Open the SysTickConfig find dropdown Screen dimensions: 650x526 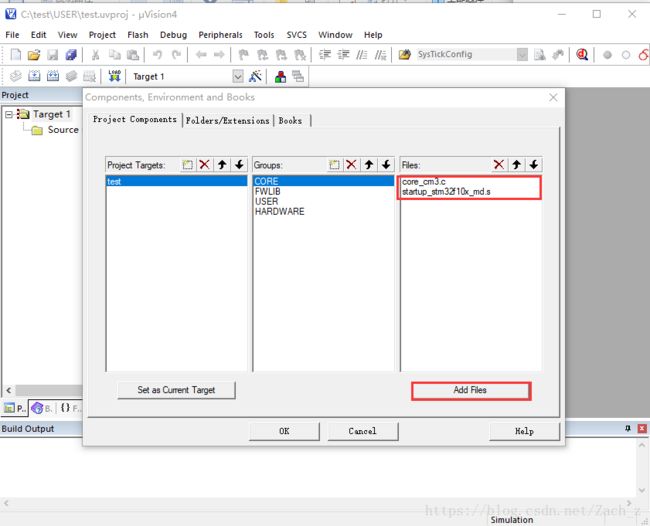pyautogui.click(x=522, y=54)
